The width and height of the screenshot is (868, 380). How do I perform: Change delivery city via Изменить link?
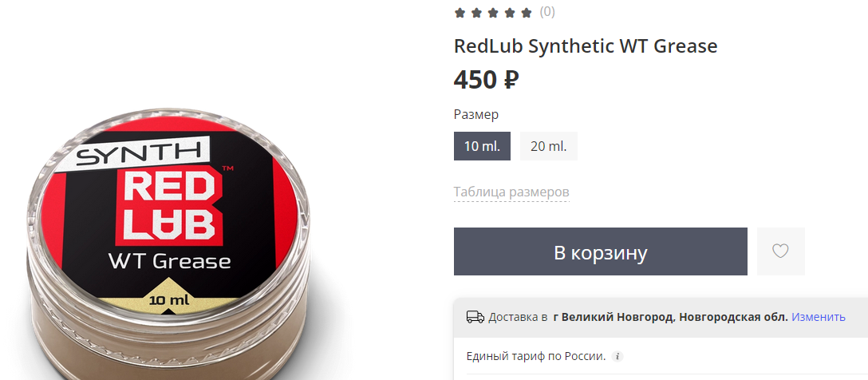coord(819,317)
